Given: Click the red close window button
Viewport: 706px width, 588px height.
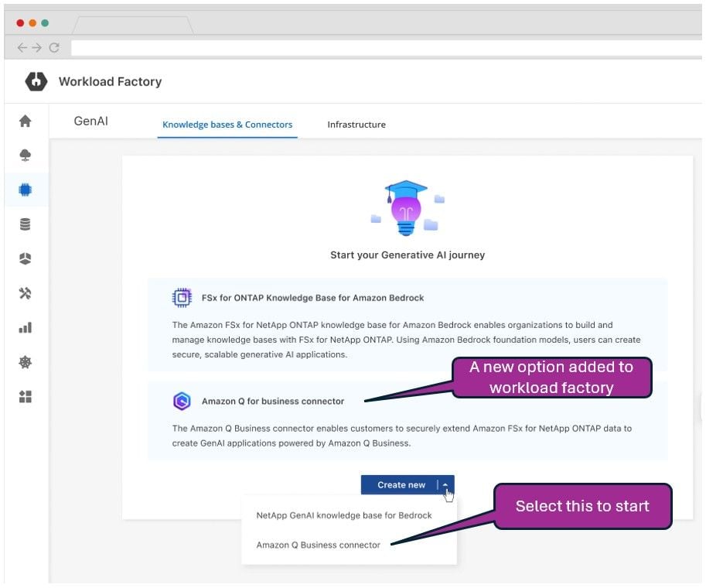Looking at the screenshot, I should click(20, 23).
